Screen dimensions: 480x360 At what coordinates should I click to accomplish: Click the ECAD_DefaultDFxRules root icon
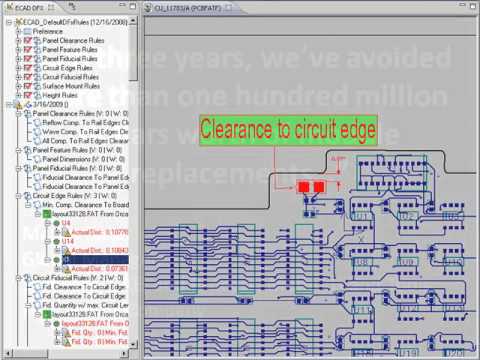18,22
